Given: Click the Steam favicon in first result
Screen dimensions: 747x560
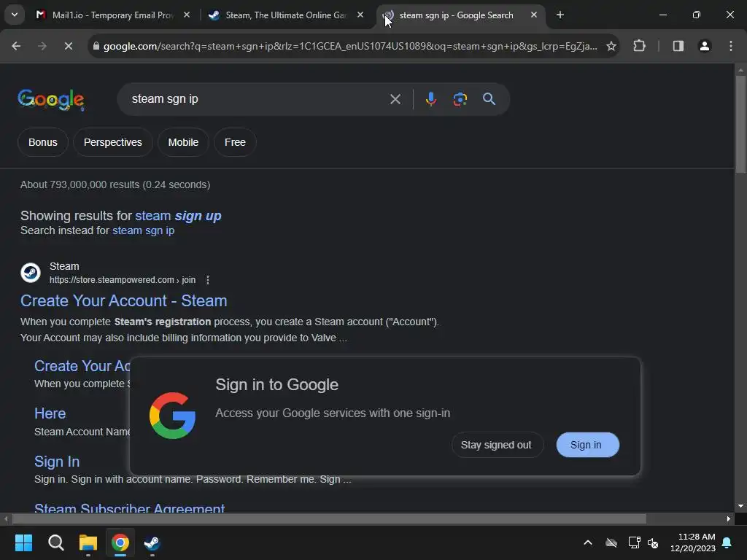Looking at the screenshot, I should (31, 273).
